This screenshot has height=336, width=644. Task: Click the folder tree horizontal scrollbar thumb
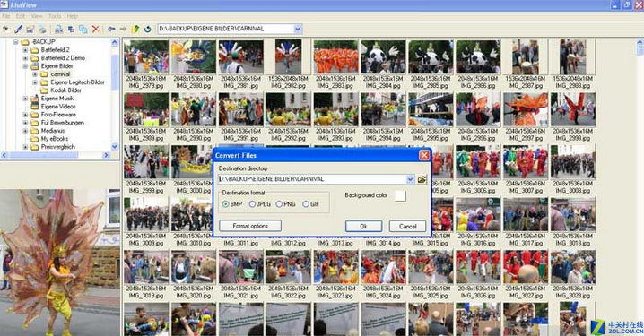pos(43,155)
